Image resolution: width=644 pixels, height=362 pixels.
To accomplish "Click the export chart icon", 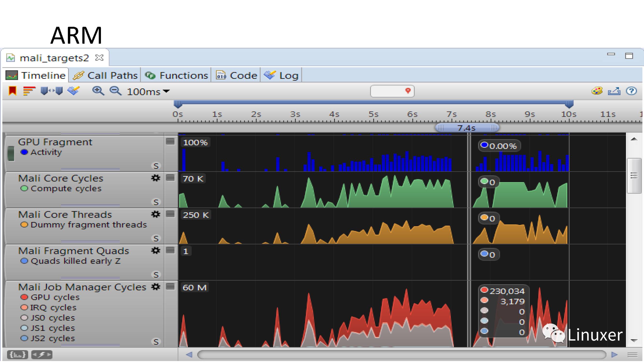I will (x=614, y=91).
